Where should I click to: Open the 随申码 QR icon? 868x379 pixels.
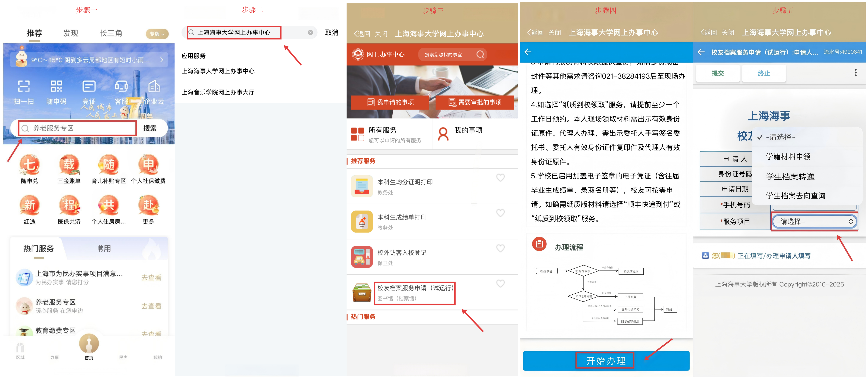[56, 86]
